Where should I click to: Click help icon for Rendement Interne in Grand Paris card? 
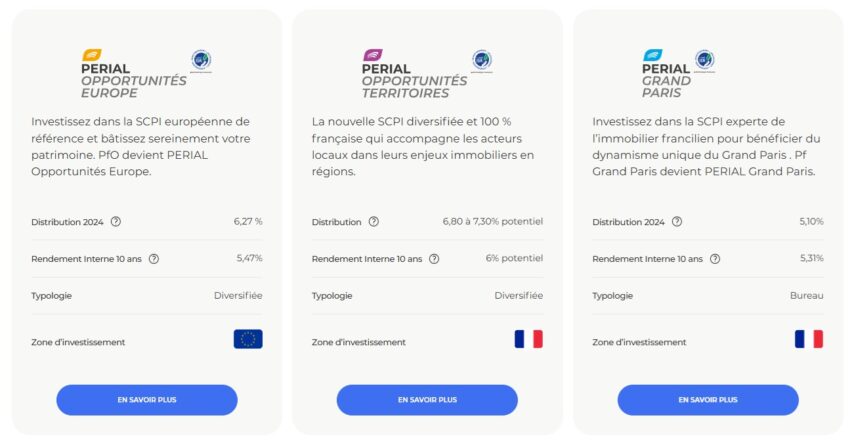714,259
